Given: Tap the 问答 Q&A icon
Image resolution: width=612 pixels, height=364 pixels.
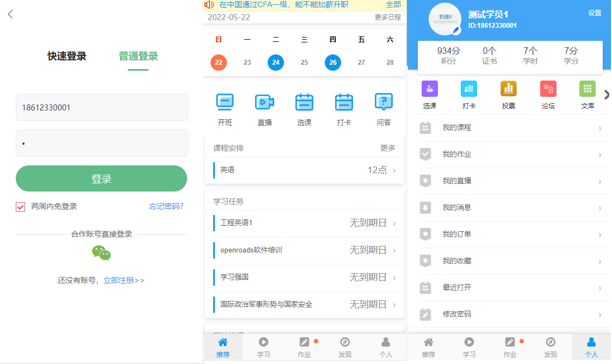Looking at the screenshot, I should pos(384,102).
